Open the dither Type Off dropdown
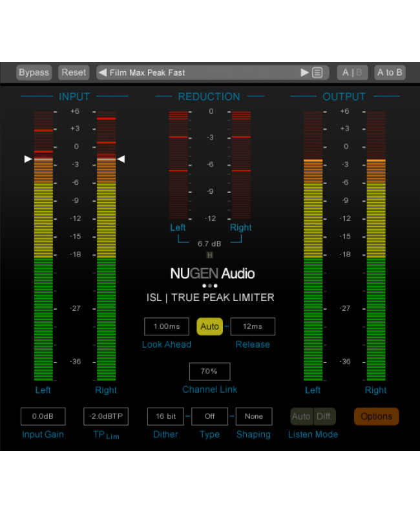Viewport: 420px width, 513px height. click(209, 417)
